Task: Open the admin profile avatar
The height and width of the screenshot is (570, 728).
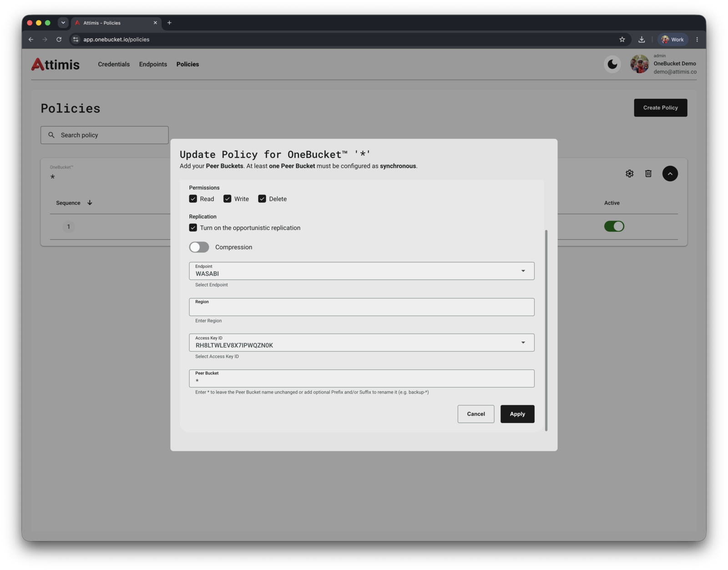Action: click(x=639, y=64)
